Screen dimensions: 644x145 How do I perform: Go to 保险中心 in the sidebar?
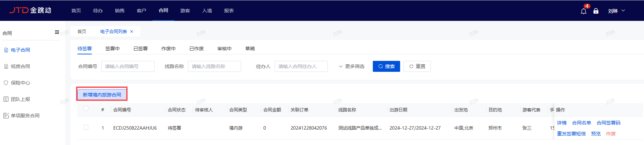point(20,83)
